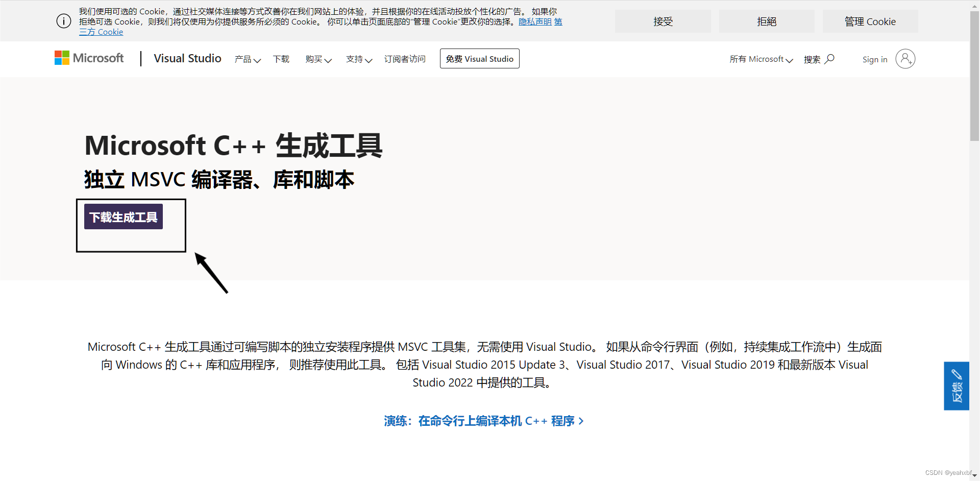
Task: Open the 下载 nav item
Action: 281,59
